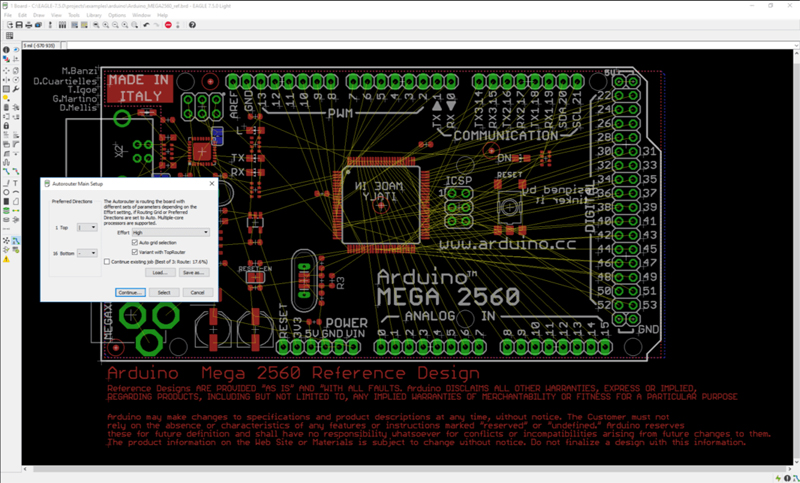Click the yellow warning Errors icon
The image size is (800, 483).
(6, 260)
